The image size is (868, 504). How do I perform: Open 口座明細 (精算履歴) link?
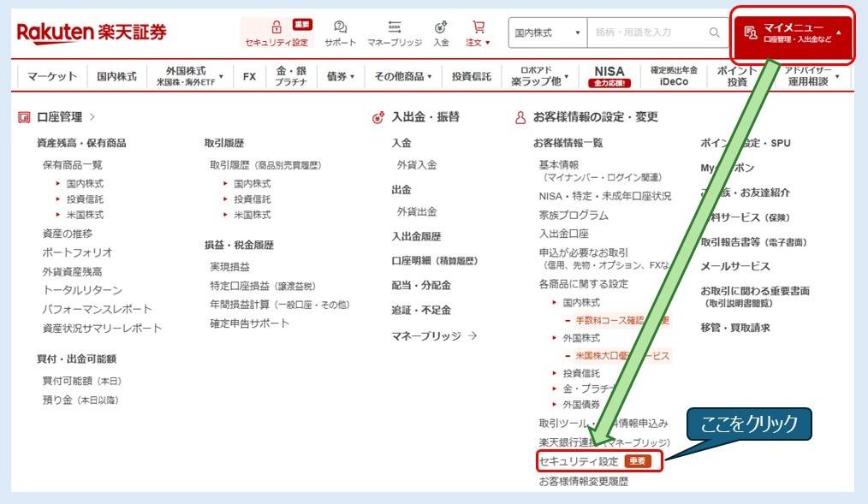pyautogui.click(x=435, y=261)
